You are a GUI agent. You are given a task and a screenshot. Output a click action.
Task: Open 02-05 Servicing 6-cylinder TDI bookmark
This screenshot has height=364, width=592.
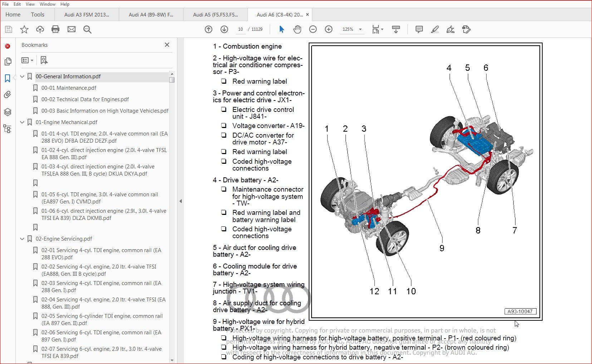[x=102, y=320]
